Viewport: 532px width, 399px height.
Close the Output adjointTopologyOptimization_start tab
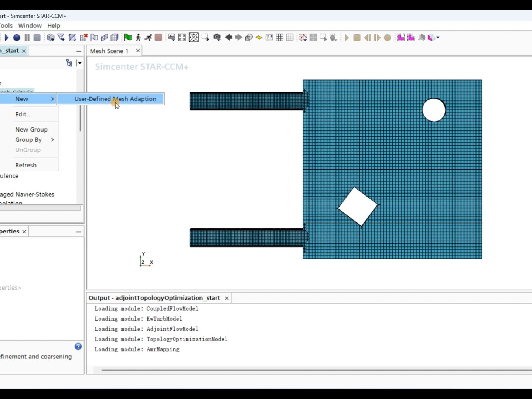click(x=227, y=298)
